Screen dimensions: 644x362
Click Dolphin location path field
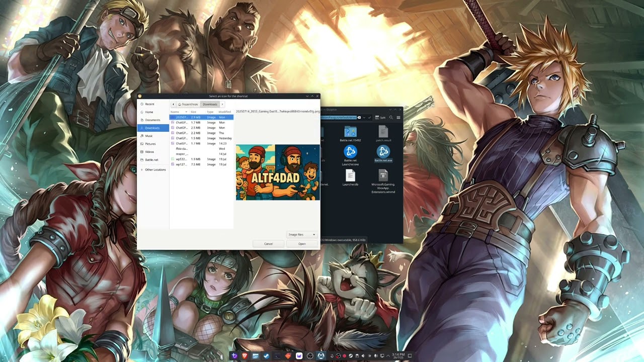(339, 118)
